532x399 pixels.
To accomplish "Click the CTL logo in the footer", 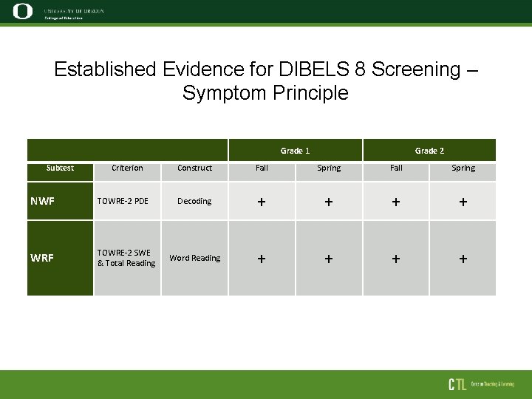I will [457, 384].
